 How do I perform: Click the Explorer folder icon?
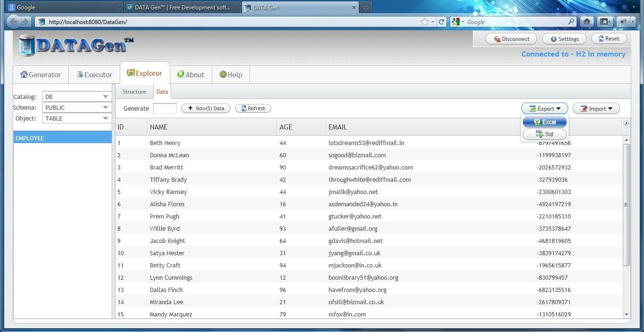tap(131, 73)
